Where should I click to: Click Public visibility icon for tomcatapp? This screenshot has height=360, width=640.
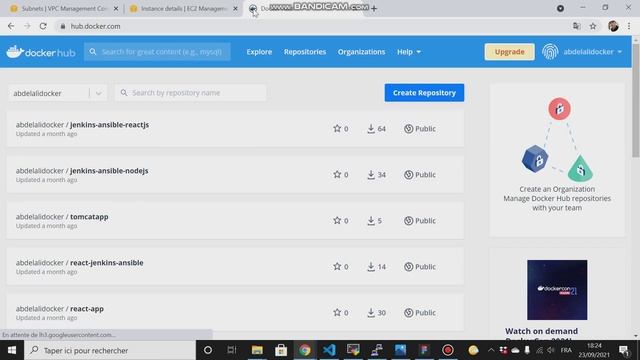pos(409,220)
